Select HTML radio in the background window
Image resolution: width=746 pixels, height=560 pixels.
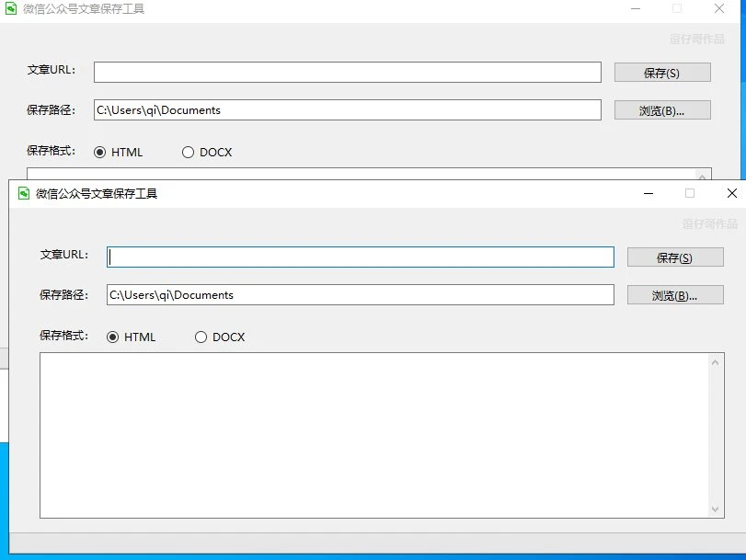(100, 153)
